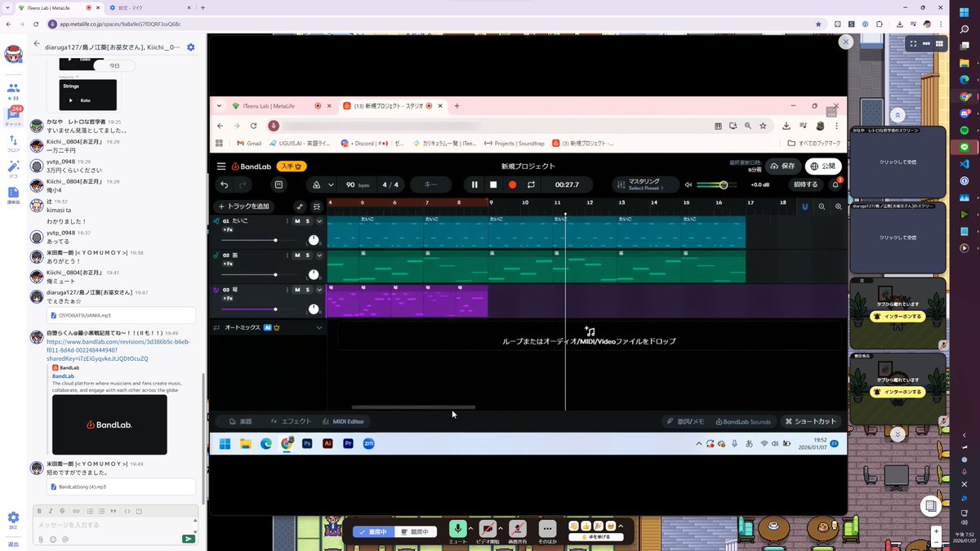This screenshot has width=980, height=551.
Task: Send the chat message with green button
Action: coord(189,539)
